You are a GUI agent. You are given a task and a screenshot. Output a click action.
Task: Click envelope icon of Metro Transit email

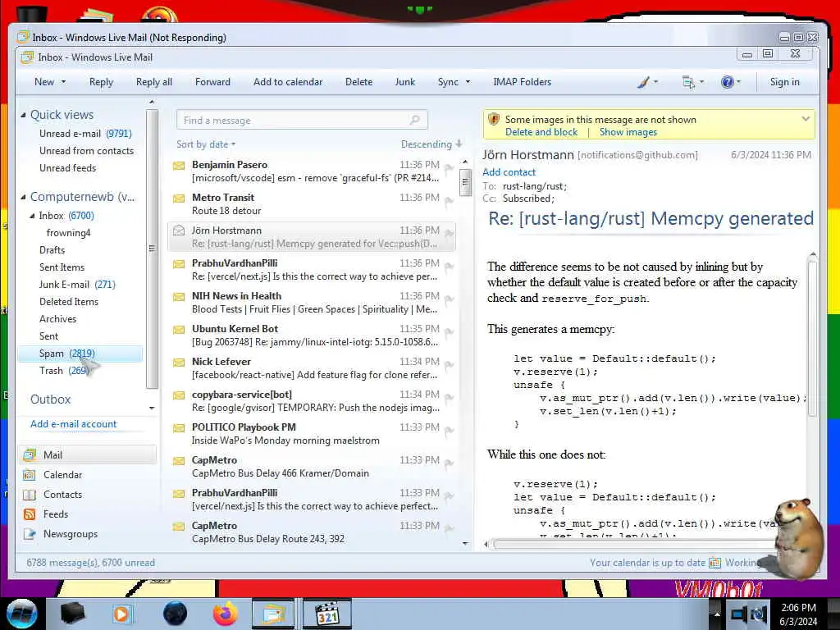[179, 199]
